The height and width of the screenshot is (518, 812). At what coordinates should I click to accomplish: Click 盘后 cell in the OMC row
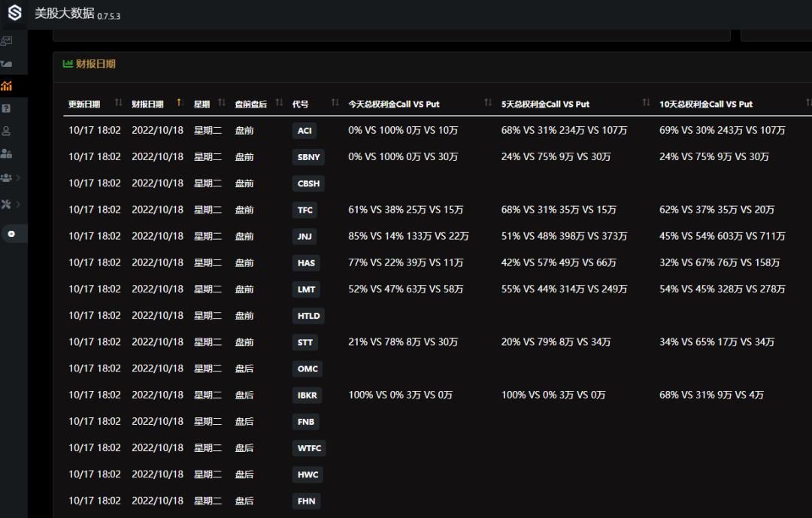(x=244, y=368)
